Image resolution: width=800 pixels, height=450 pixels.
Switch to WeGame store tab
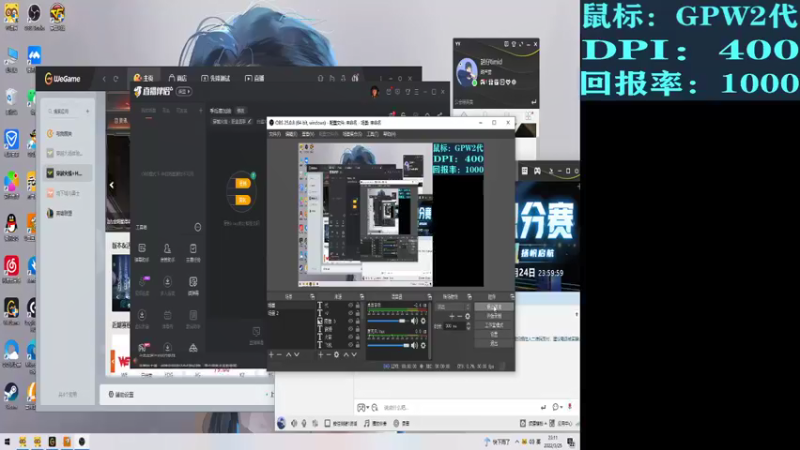click(178, 78)
